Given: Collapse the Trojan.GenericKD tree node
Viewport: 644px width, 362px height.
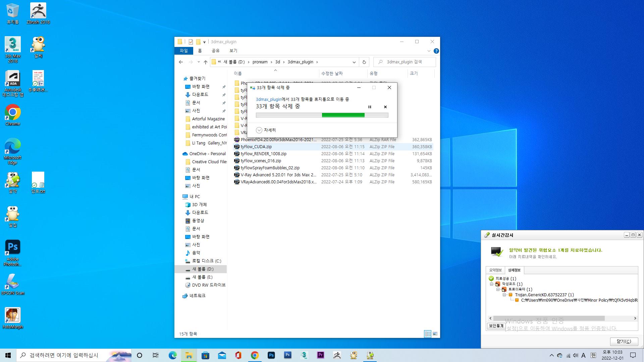Looking at the screenshot, I should [x=504, y=295].
